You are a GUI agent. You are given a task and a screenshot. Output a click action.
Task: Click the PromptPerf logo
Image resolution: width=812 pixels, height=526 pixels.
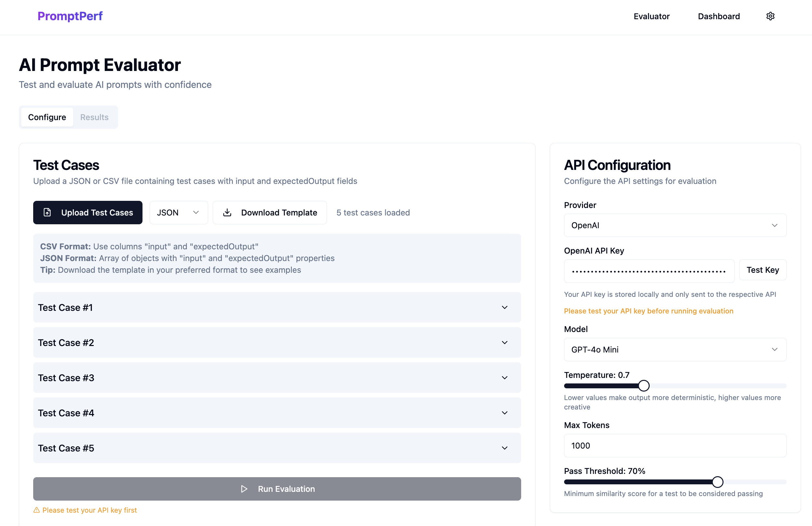[70, 16]
